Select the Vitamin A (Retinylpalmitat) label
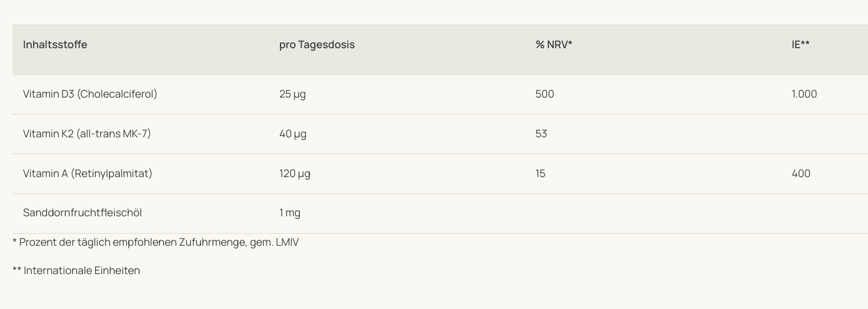 [87, 173]
